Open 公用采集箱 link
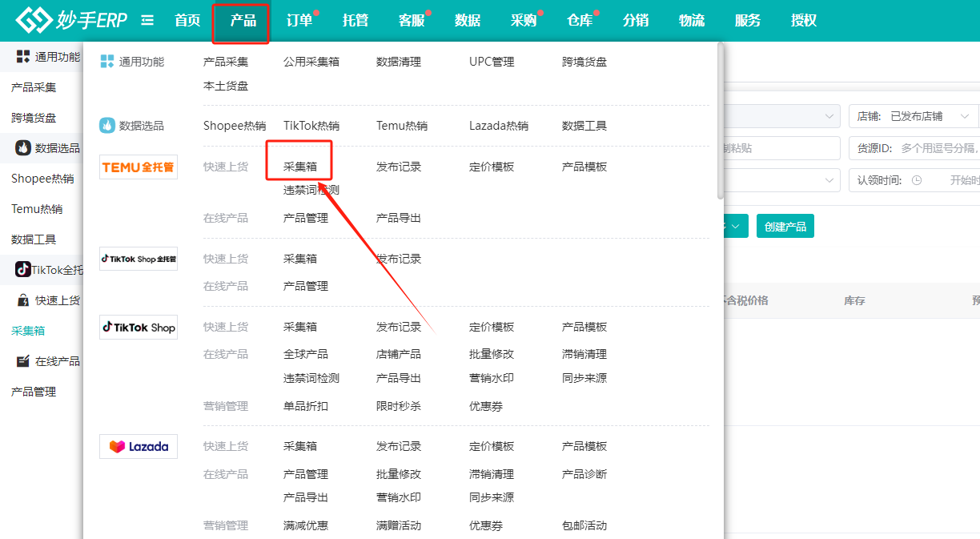The image size is (980, 539). [x=311, y=62]
